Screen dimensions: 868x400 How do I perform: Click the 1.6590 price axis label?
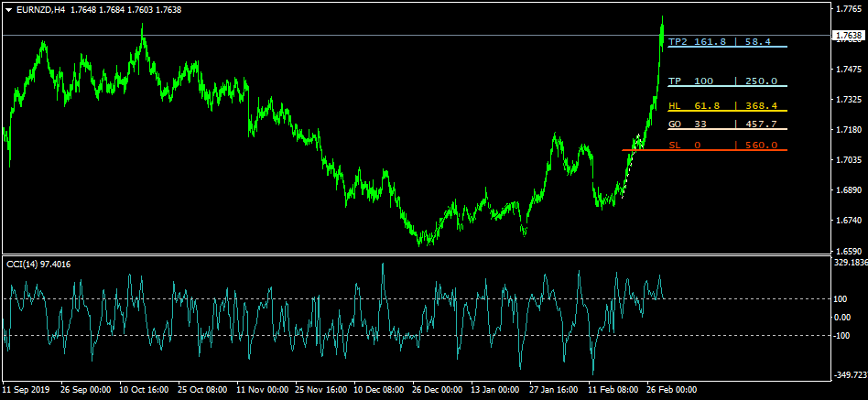(x=847, y=251)
